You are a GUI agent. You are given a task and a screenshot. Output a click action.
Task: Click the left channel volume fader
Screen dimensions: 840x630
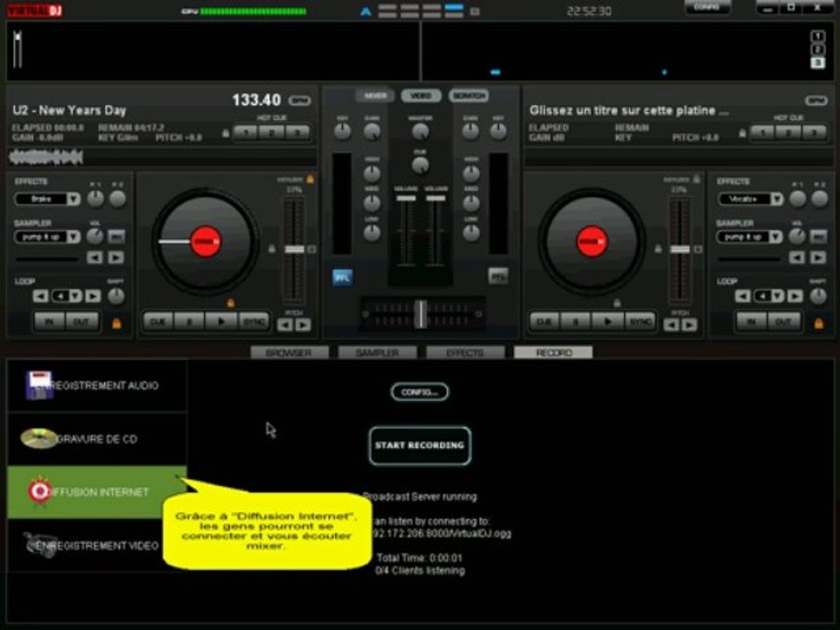406,199
